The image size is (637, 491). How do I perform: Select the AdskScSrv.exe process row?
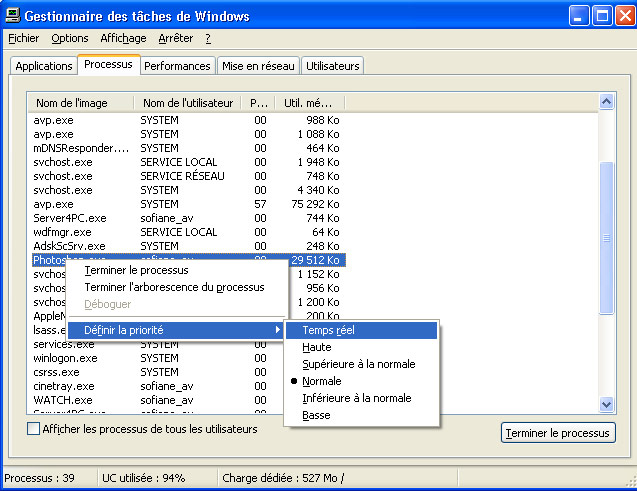pyautogui.click(x=188, y=246)
